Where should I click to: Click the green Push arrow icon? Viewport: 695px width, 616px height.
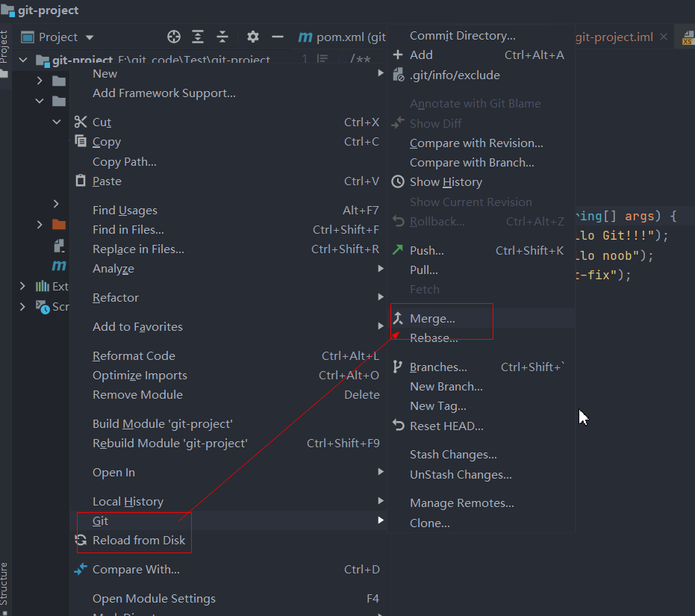[398, 250]
